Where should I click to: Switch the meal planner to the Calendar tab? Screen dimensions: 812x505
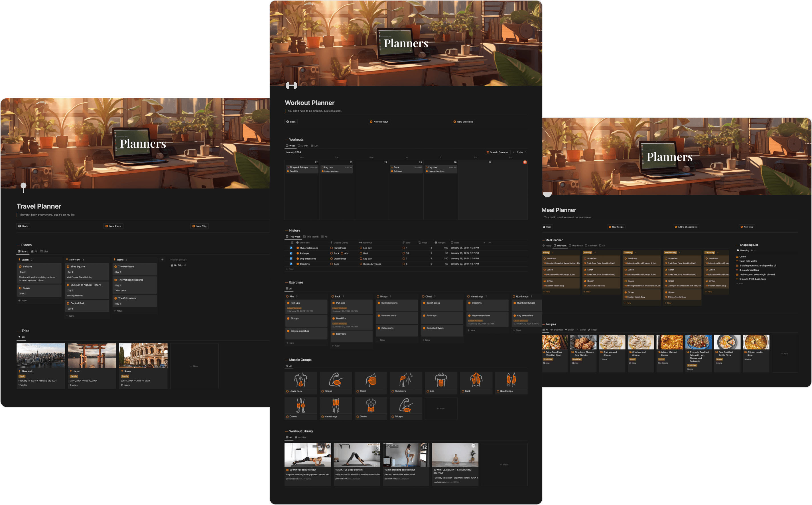click(x=591, y=245)
